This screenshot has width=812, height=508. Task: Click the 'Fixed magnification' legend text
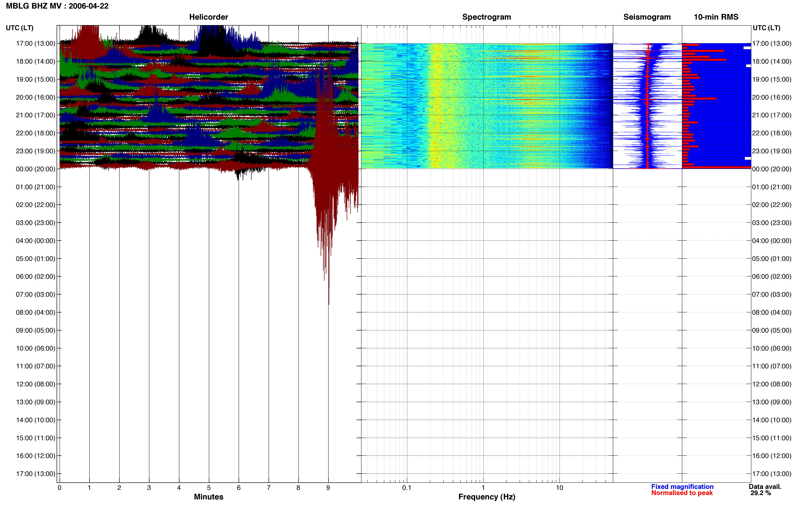pyautogui.click(x=682, y=487)
